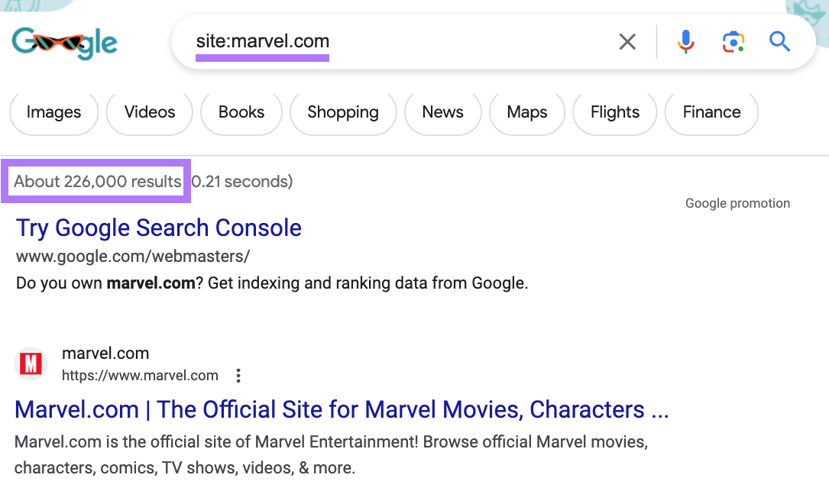This screenshot has width=829, height=504.
Task: Switch to the Videos tab
Action: [x=149, y=112]
